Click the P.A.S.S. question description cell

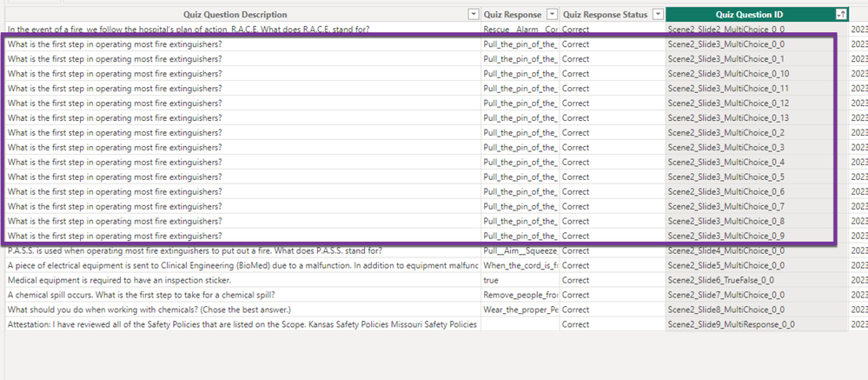point(242,251)
